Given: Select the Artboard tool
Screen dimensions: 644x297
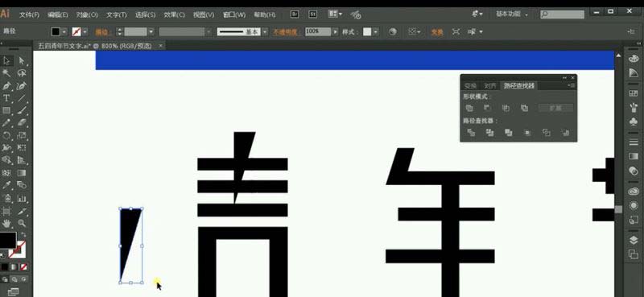Looking at the screenshot, I should pos(6,211).
